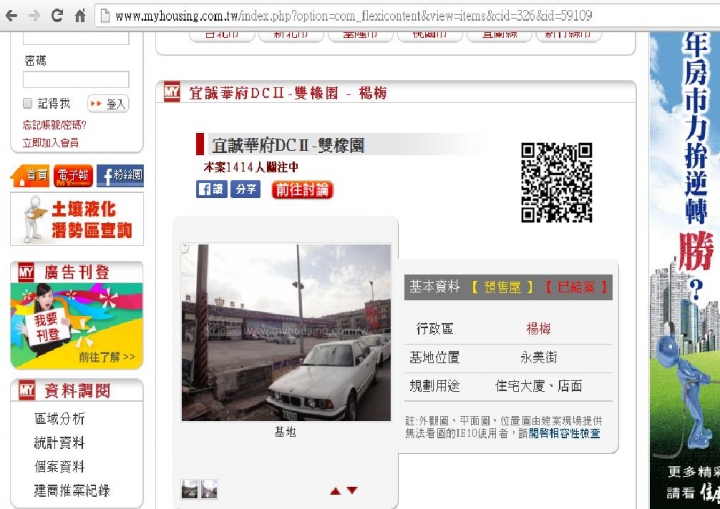Go back with the browser back arrow
This screenshot has height=509, width=720.
pyautogui.click(x=11, y=16)
